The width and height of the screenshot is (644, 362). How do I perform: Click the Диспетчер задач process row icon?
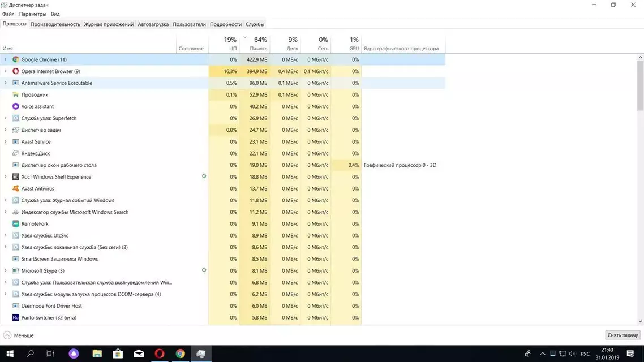click(x=16, y=130)
